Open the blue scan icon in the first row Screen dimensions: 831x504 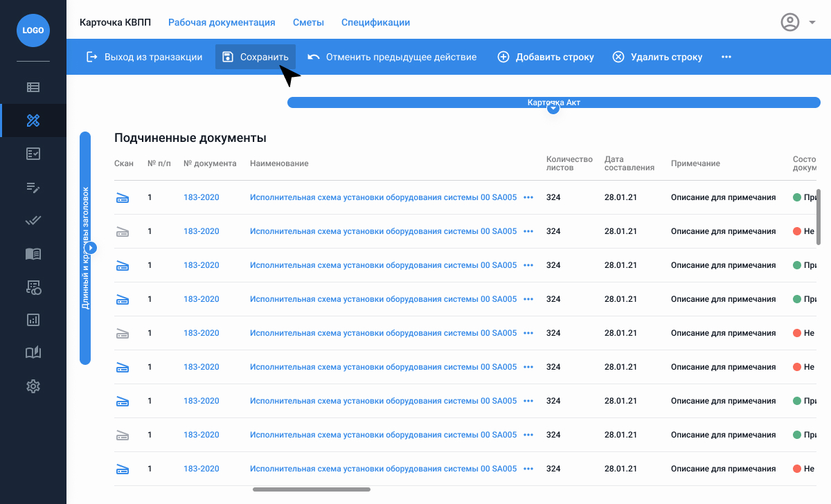[123, 197]
